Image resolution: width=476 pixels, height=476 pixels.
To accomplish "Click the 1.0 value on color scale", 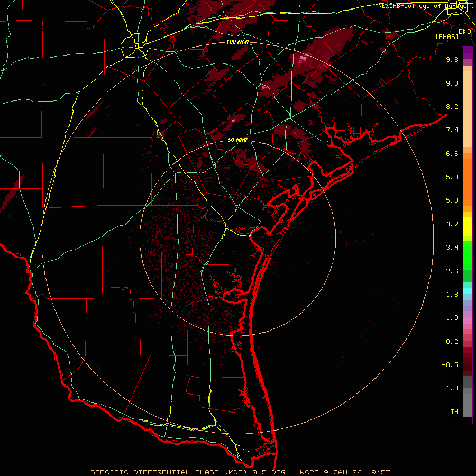I will (452, 318).
